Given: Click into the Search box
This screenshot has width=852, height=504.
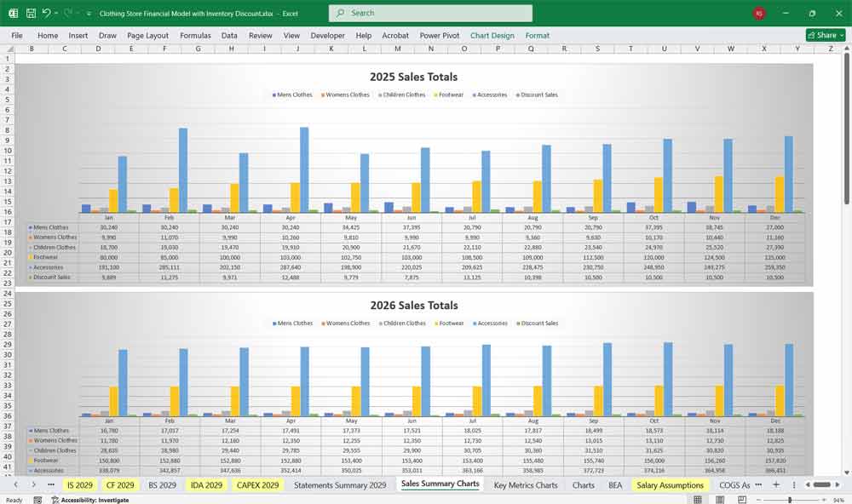Looking at the screenshot, I should 430,14.
